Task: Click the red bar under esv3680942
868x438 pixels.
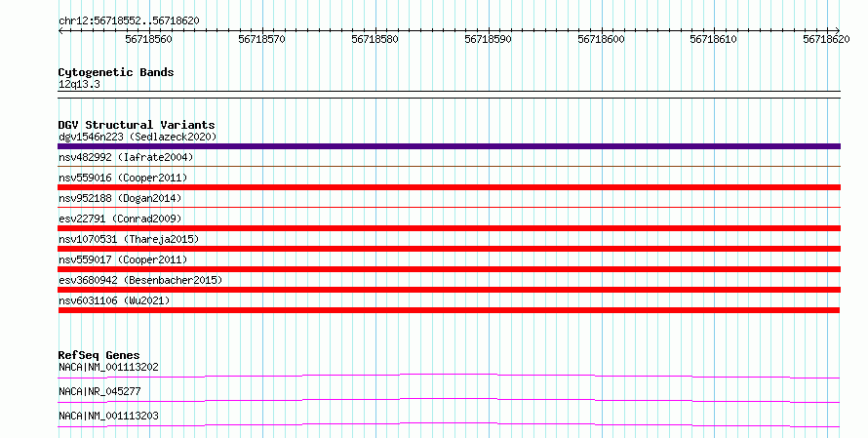Action: click(x=449, y=290)
